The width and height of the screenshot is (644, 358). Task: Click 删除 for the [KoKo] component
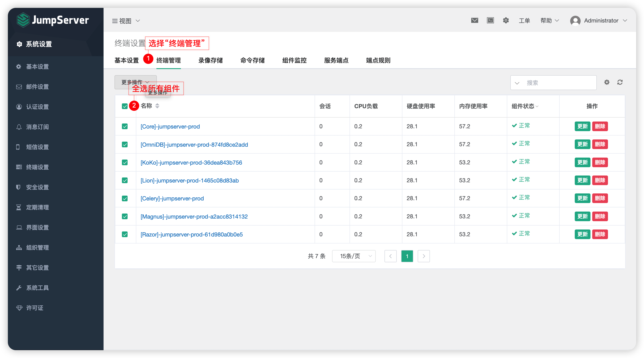coord(600,162)
